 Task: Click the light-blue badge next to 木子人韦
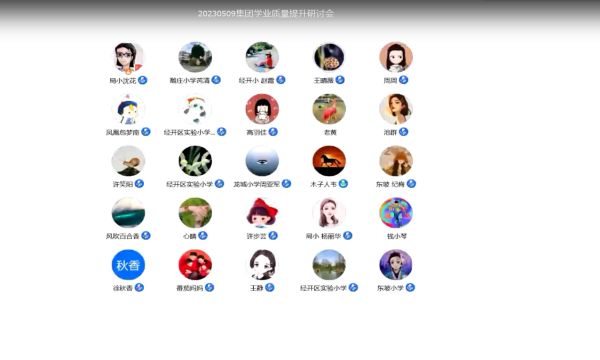343,184
